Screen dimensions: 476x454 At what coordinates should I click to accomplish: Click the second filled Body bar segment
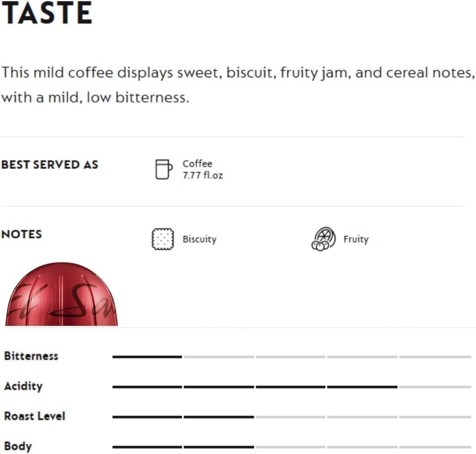point(218,447)
